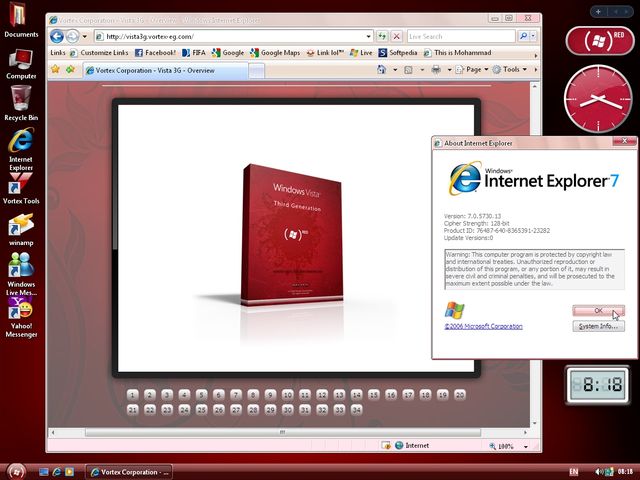Select gallery image button 1

(132, 395)
